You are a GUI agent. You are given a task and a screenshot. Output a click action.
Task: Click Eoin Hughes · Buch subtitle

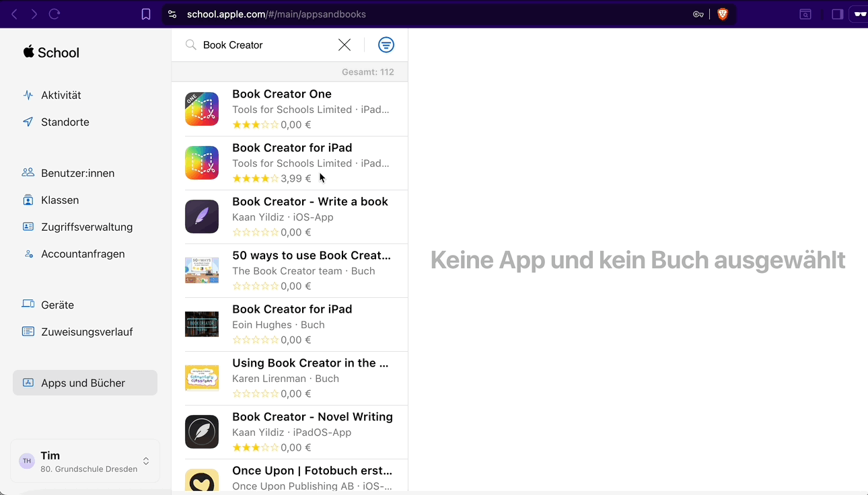pos(279,325)
